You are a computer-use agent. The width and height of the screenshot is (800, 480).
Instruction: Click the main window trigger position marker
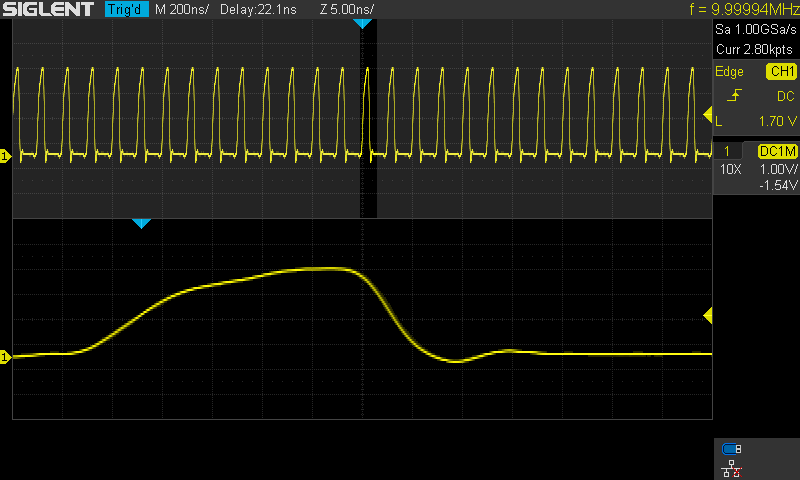362,24
